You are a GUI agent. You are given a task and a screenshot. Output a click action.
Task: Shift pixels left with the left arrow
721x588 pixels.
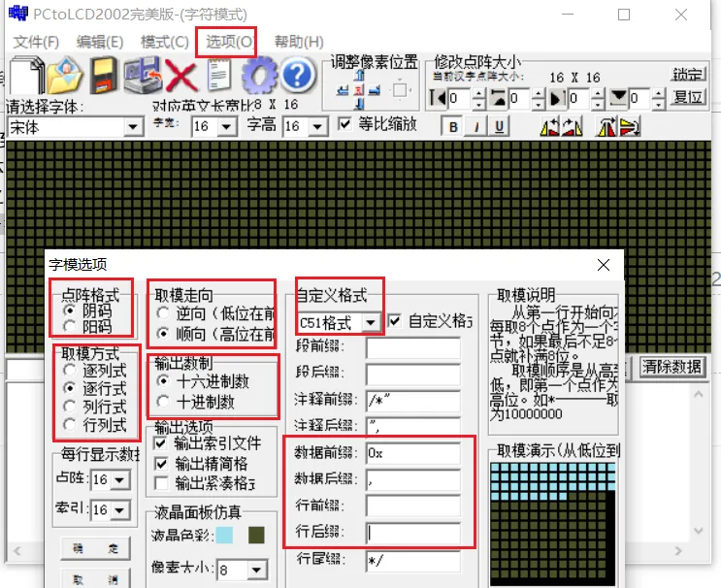pyautogui.click(x=343, y=89)
